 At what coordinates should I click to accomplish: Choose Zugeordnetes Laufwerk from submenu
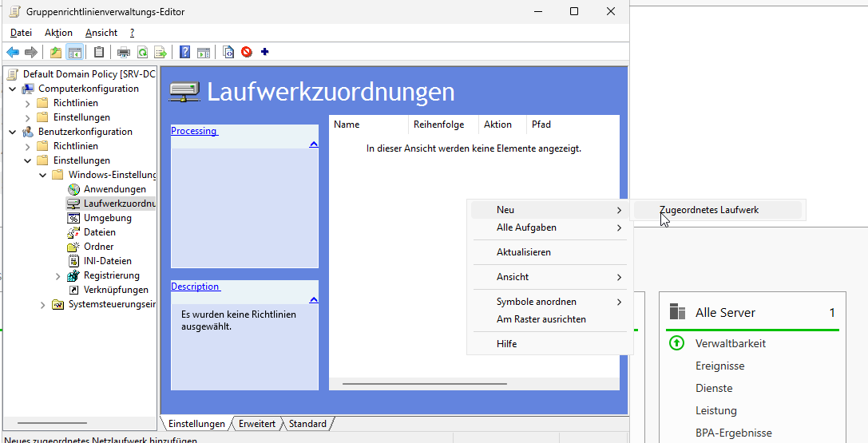(709, 210)
